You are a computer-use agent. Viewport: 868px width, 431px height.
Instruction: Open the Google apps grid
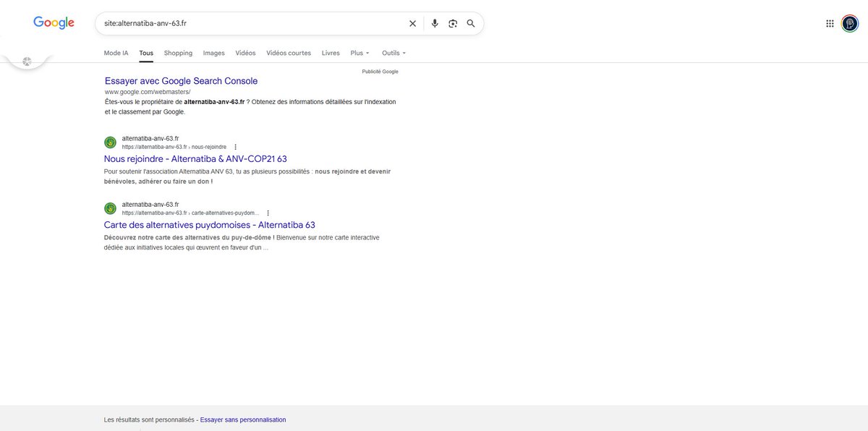click(830, 23)
